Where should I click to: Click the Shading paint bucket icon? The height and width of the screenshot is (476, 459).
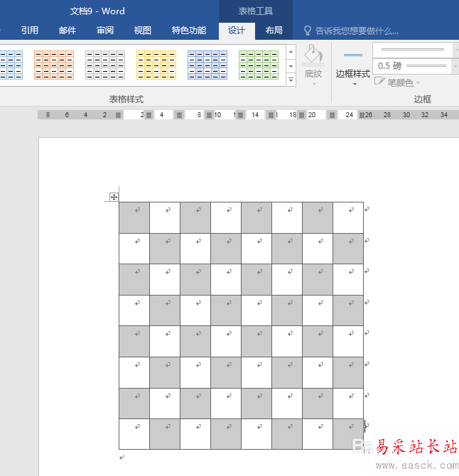(x=313, y=55)
